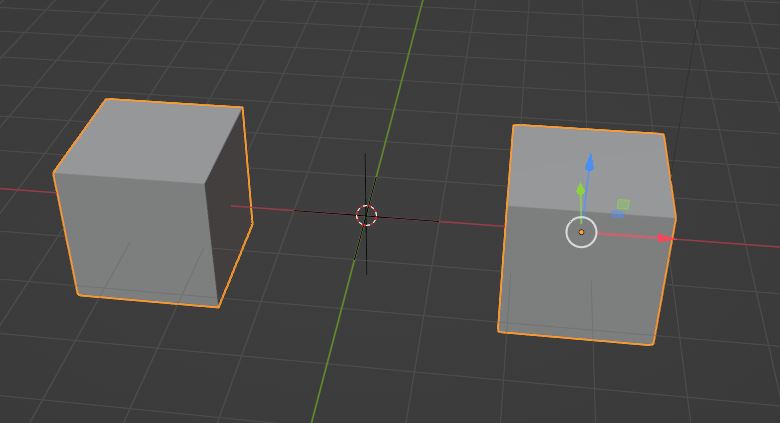Click the blue Z-axis move gizmo arrow
The height and width of the screenshot is (423, 780).
[590, 164]
